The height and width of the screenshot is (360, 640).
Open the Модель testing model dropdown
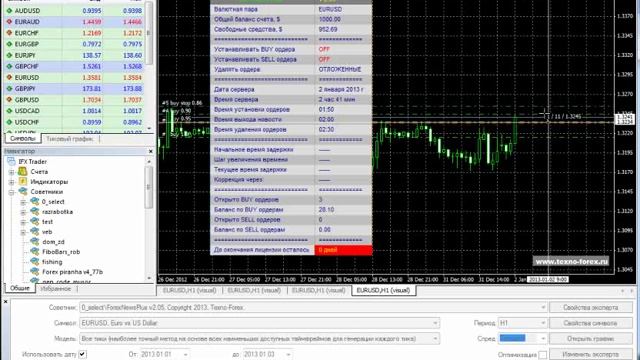435,338
